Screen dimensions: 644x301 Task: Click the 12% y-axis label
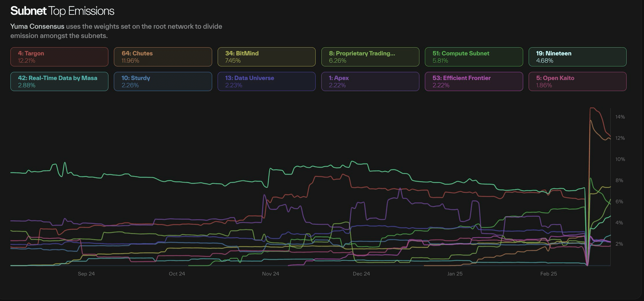620,138
